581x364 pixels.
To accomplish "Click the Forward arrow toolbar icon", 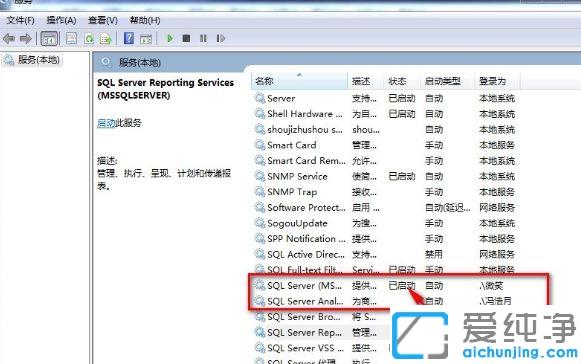I will click(x=26, y=38).
